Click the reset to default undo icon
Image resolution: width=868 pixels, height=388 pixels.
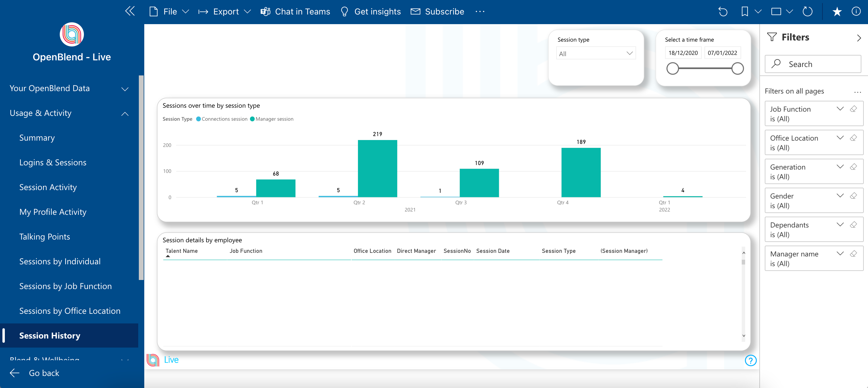click(x=723, y=12)
